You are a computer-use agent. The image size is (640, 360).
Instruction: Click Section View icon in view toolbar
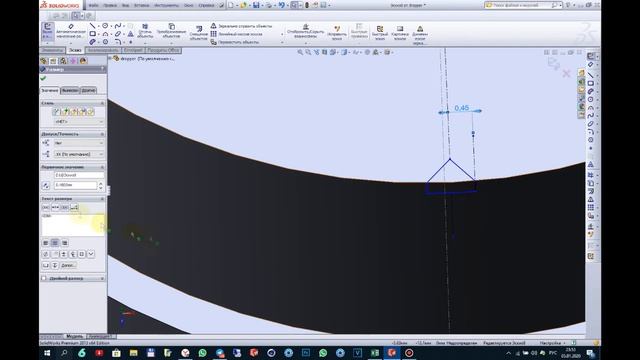pos(324,52)
